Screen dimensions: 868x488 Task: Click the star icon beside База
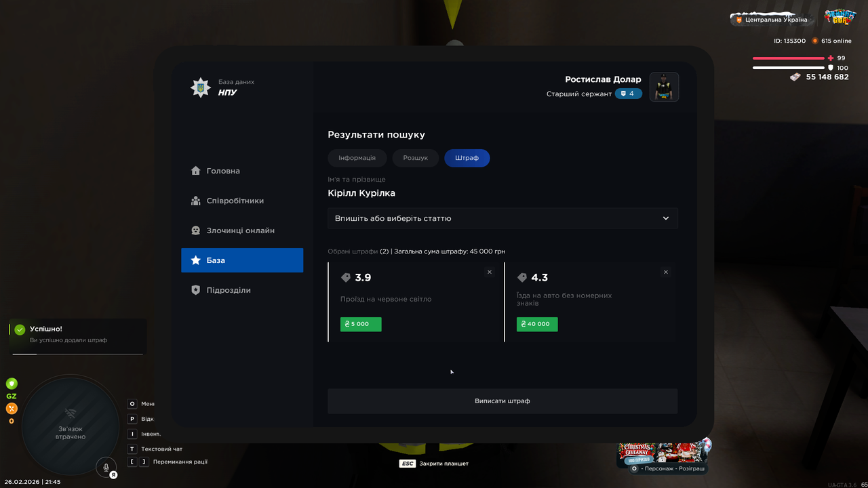pos(195,260)
